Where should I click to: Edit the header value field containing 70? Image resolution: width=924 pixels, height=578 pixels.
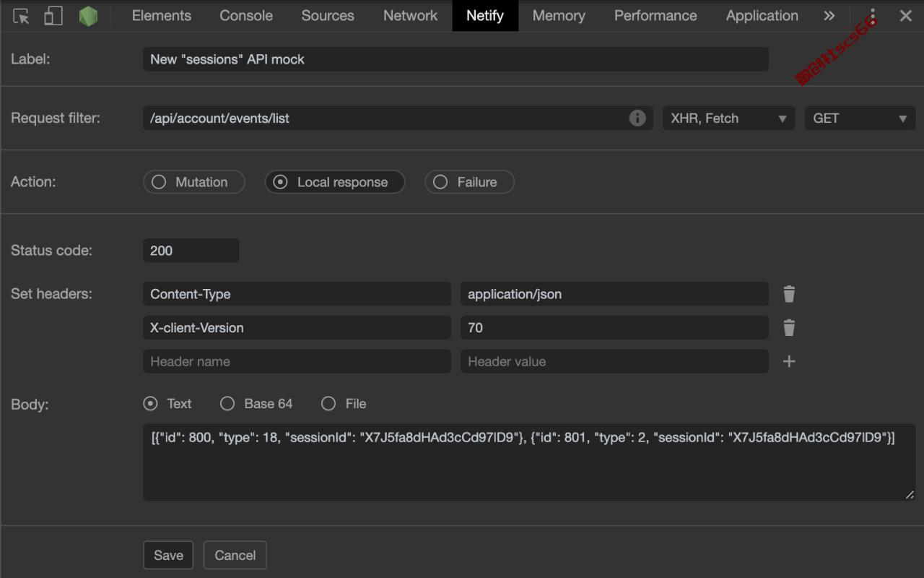pos(614,327)
